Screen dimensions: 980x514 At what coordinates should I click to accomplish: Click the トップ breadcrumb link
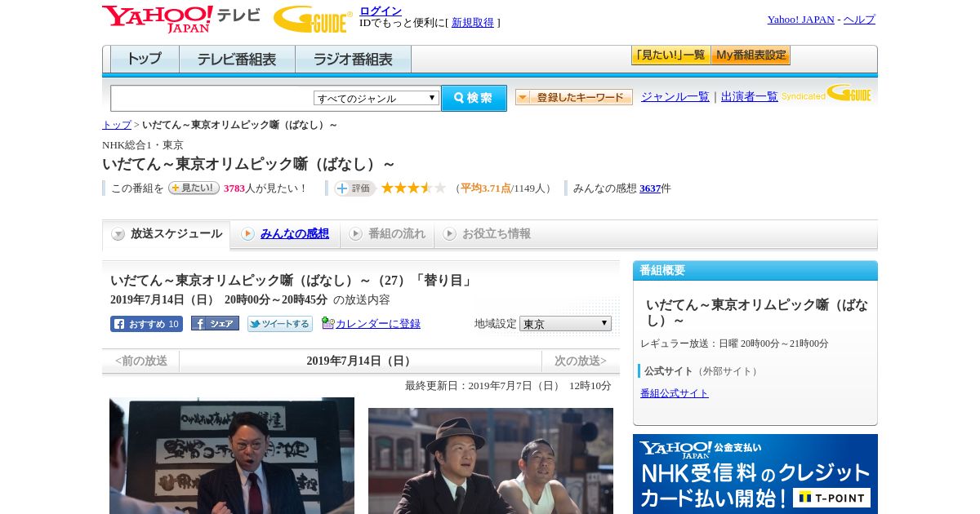click(117, 125)
